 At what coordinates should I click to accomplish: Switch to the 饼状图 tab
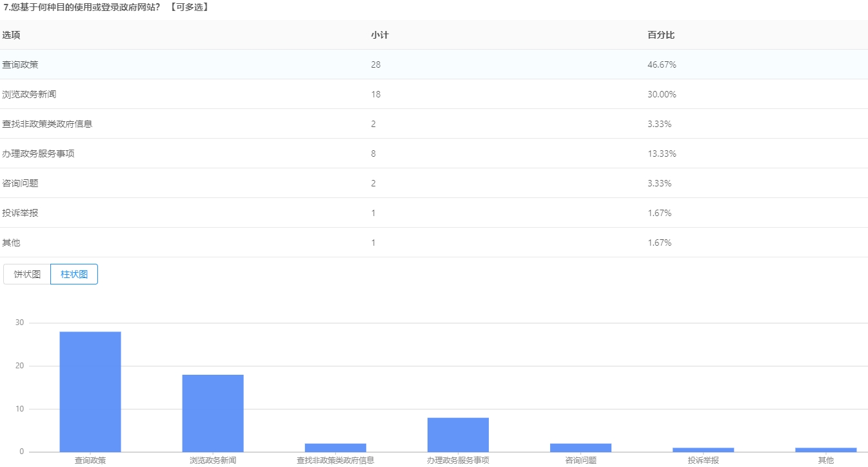[x=27, y=274]
